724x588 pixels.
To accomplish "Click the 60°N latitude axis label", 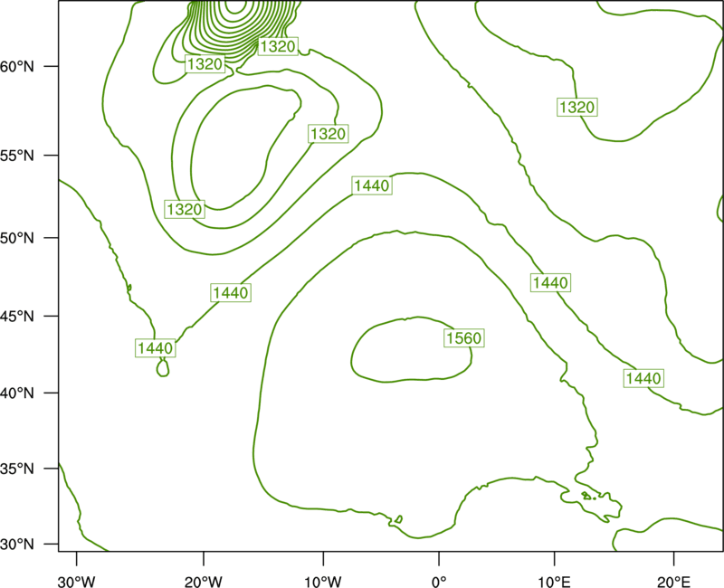I will [x=17, y=66].
